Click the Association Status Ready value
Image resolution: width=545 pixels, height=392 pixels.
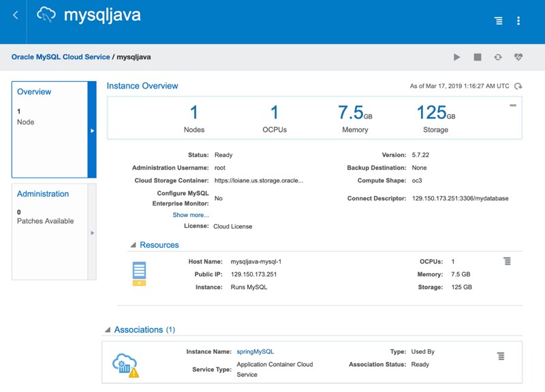[420, 365]
